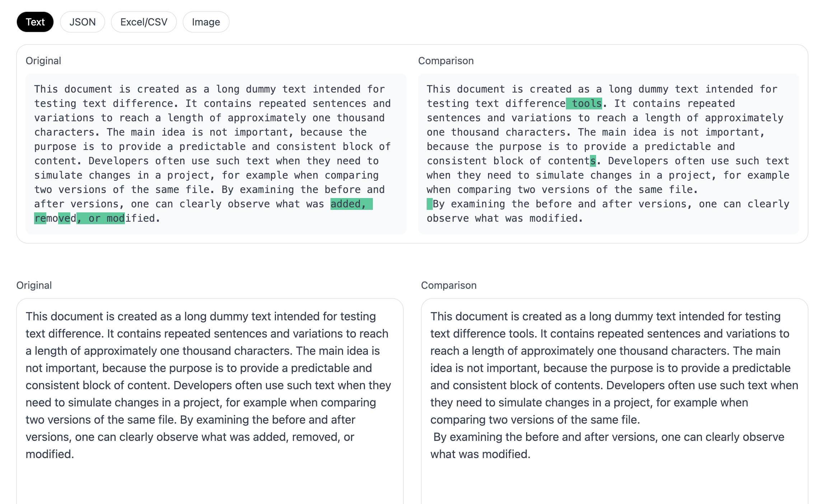825x504 pixels.
Task: Click the highlighted ", or mod" segment
Action: point(100,218)
